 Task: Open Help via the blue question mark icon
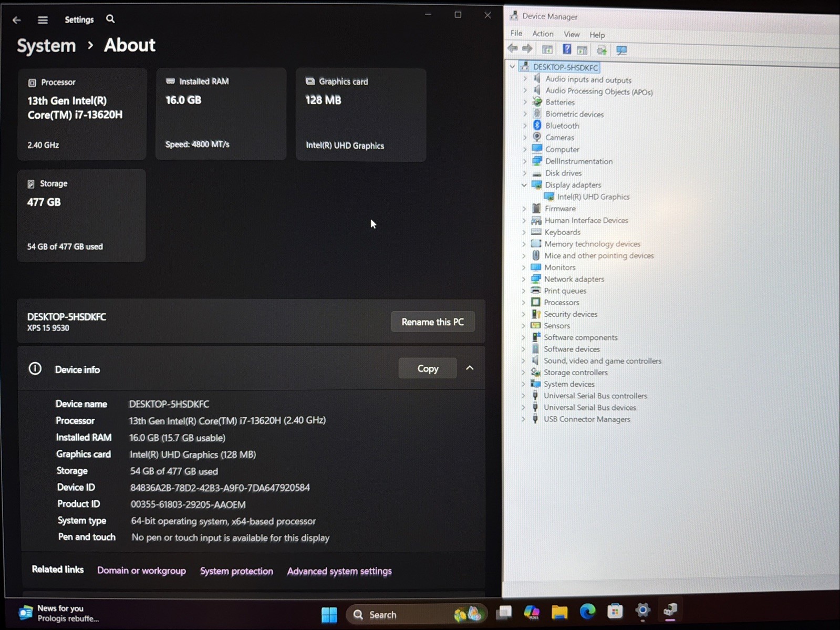(x=566, y=49)
